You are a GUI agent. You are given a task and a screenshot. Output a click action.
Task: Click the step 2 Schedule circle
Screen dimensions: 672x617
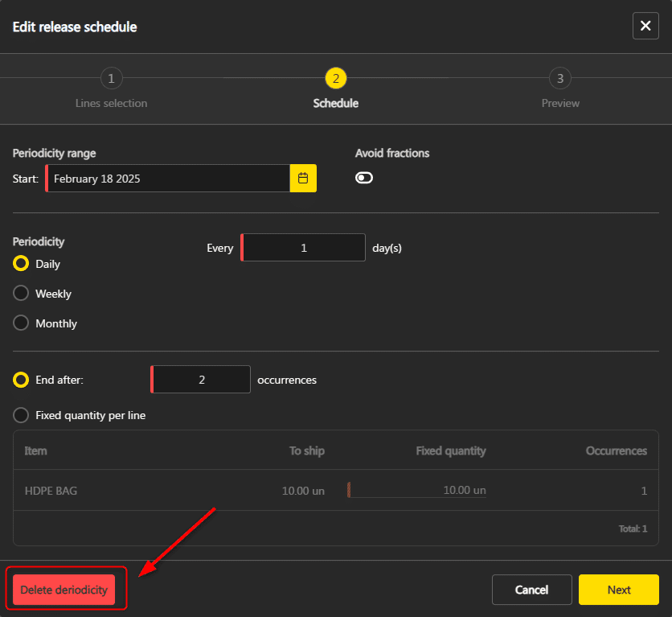coord(336,78)
